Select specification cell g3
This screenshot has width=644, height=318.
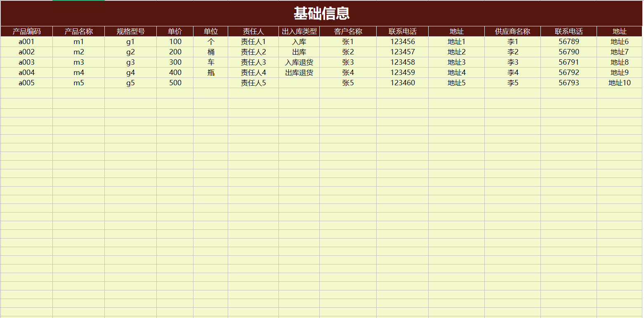[131, 62]
